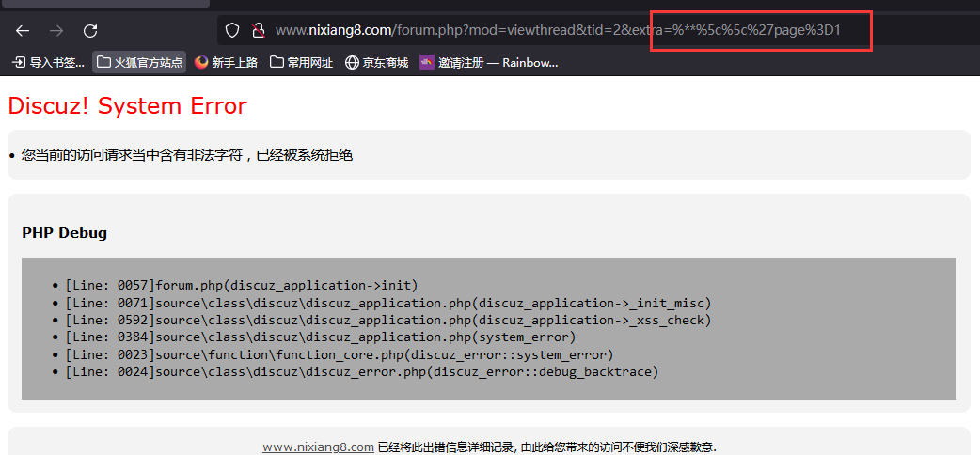Screen dimensions: 980x455
Task: Click the Discuz! System Error heading
Action: pyautogui.click(x=128, y=106)
